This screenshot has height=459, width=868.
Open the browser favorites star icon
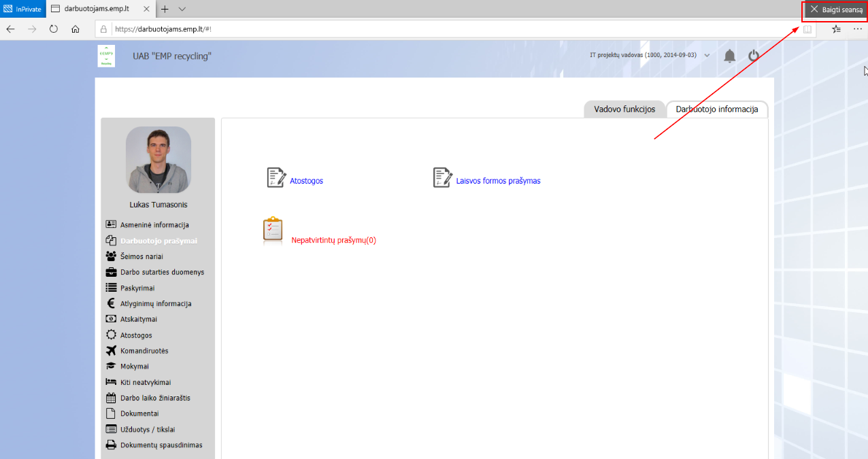(x=836, y=29)
